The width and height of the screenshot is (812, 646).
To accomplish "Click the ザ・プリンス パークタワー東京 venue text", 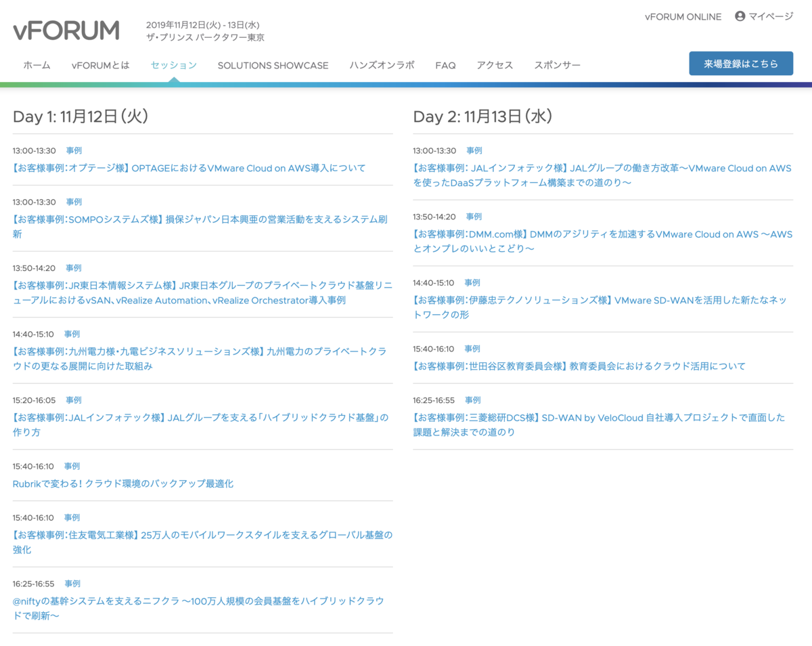I will point(205,37).
